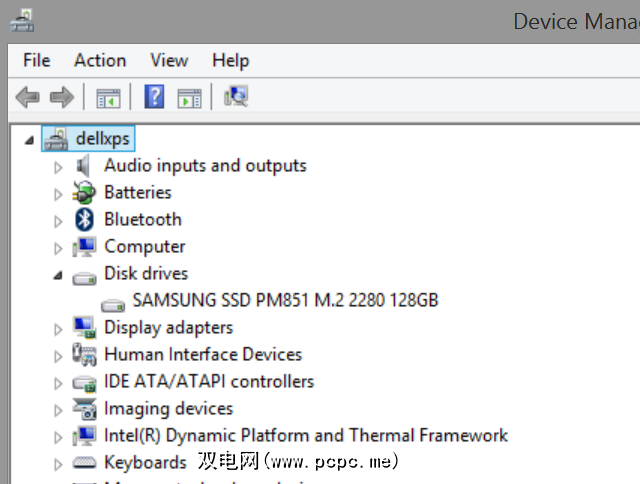
Task: Select the Human Interface Devices item
Action: pos(202,354)
